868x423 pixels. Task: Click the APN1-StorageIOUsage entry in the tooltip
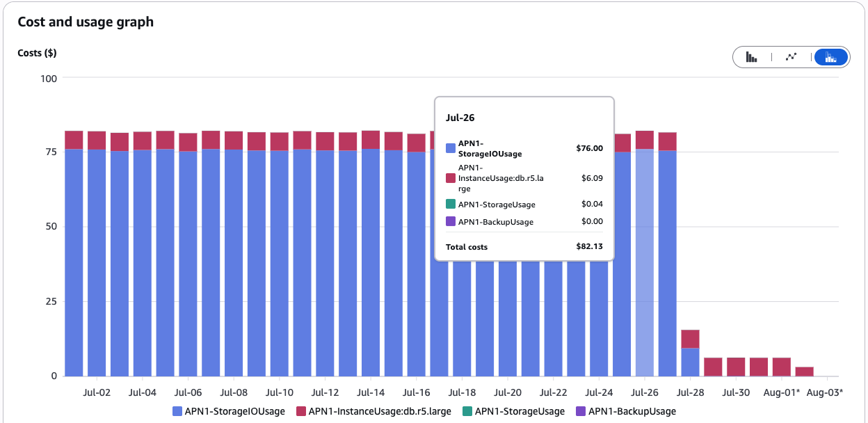coord(490,148)
